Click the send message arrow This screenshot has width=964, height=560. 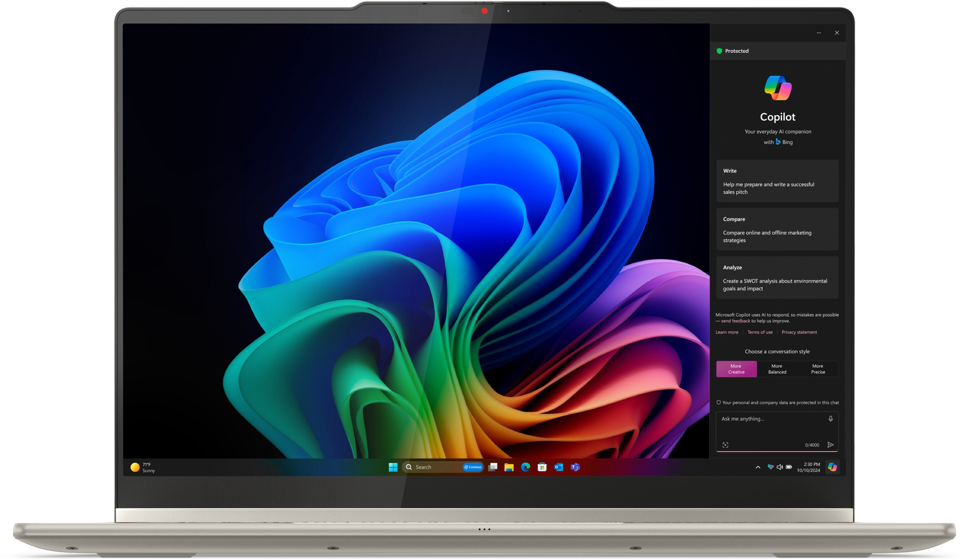click(831, 445)
